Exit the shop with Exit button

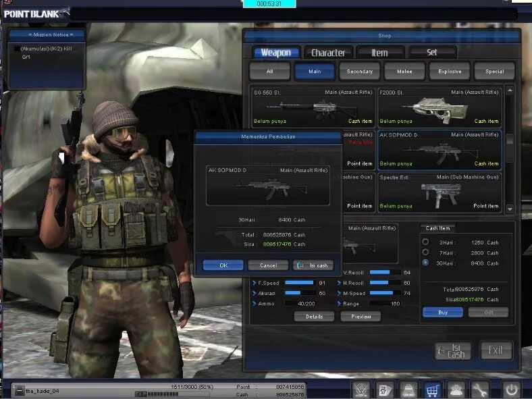pyautogui.click(x=496, y=350)
